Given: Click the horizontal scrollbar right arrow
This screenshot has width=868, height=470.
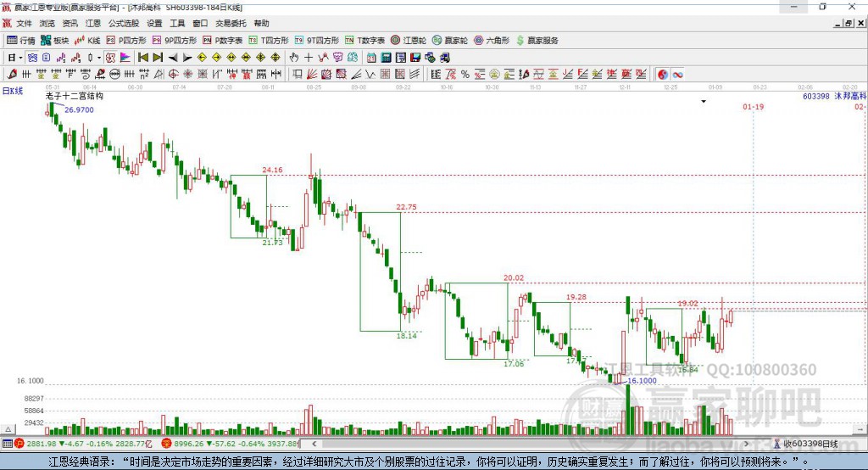Looking at the screenshot, I should point(746,444).
